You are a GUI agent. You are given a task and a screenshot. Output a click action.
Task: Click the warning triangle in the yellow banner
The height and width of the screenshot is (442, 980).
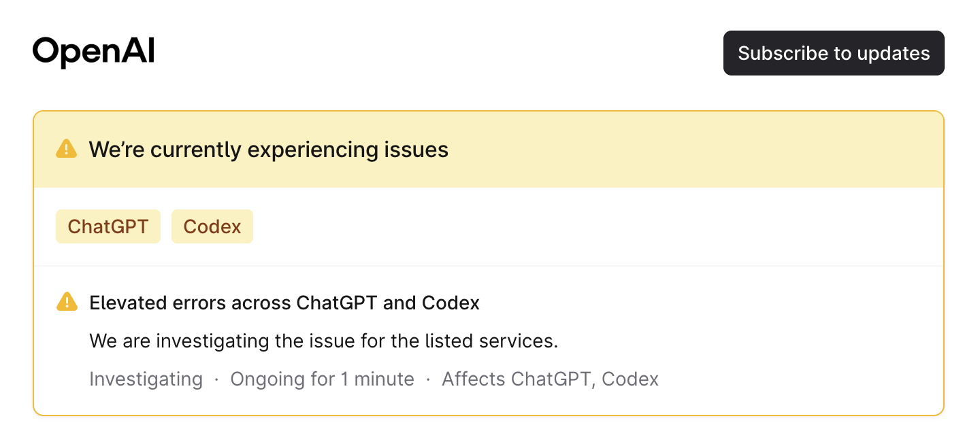coord(66,149)
